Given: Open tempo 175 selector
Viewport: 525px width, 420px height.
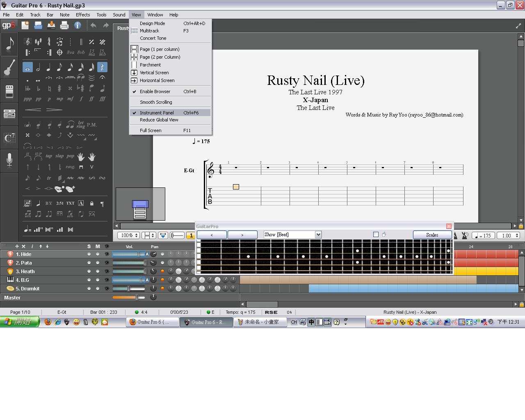Looking at the screenshot, I should pyautogui.click(x=483, y=235).
